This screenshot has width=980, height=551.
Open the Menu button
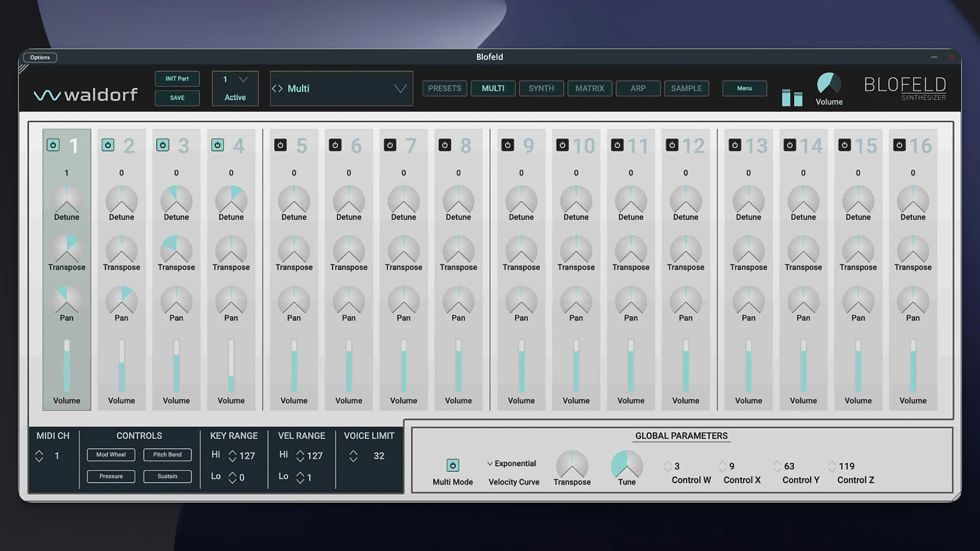(744, 88)
